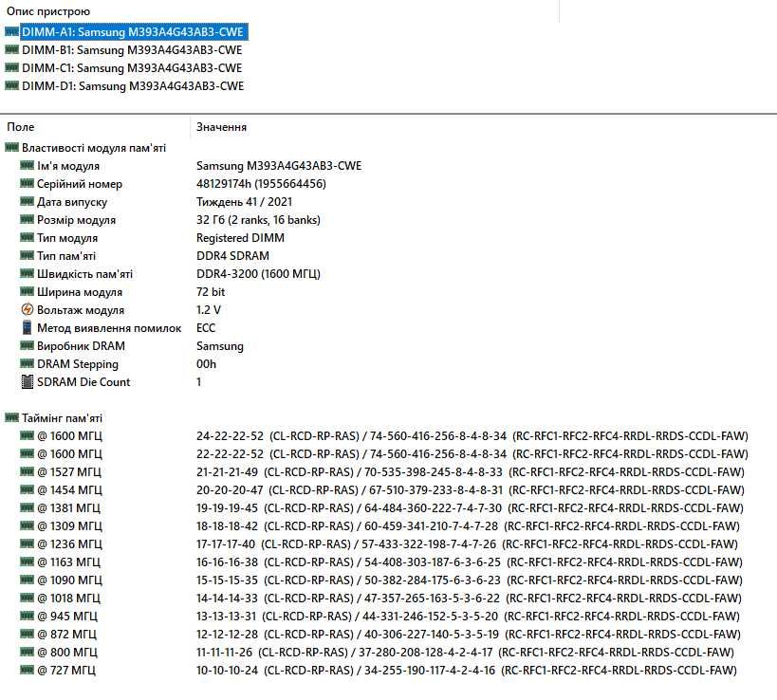
Task: Select timing value '12-12-12-28' at 872 МГц
Action: [227, 635]
